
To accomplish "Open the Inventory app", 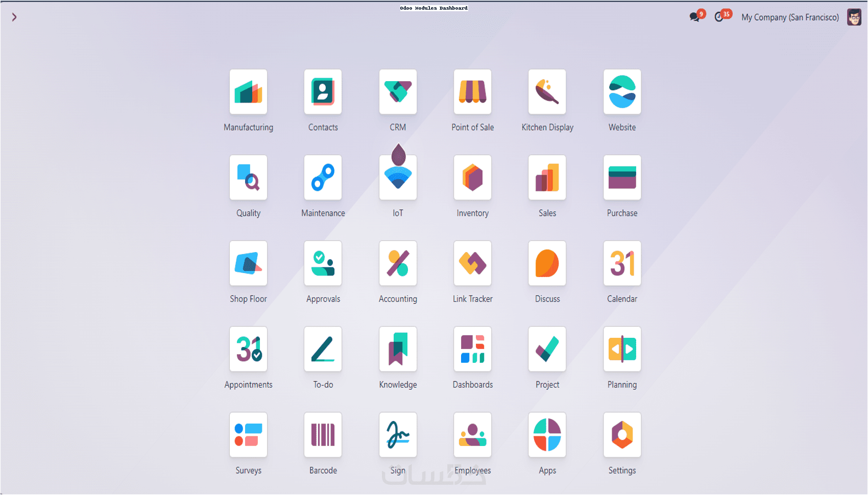I will 472,178.
